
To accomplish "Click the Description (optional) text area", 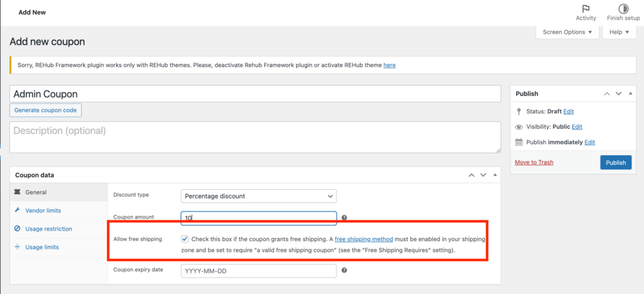I will click(x=255, y=138).
